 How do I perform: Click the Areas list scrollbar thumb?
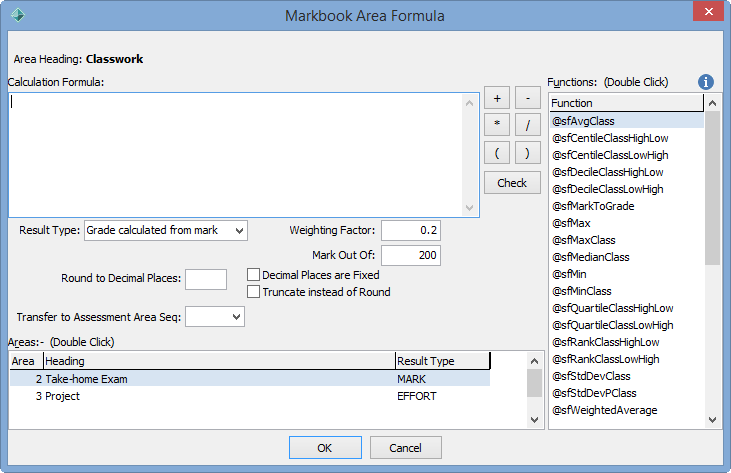[534, 383]
